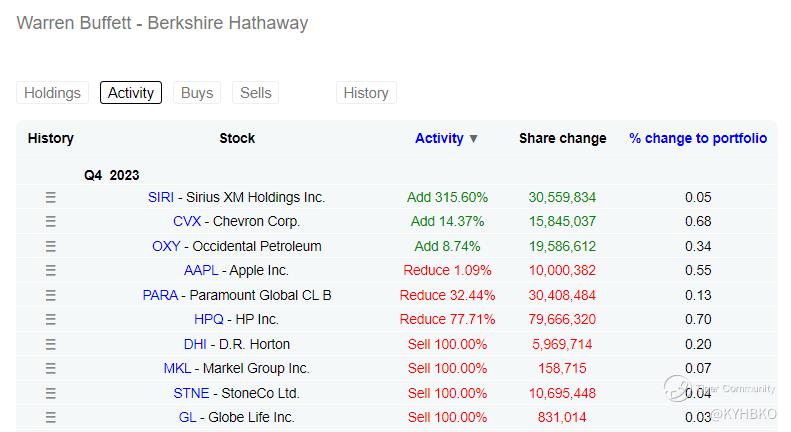Viewport: 791px width, 432px height.
Task: Click the 'Reduce 1.09%' activity cell
Action: (447, 271)
